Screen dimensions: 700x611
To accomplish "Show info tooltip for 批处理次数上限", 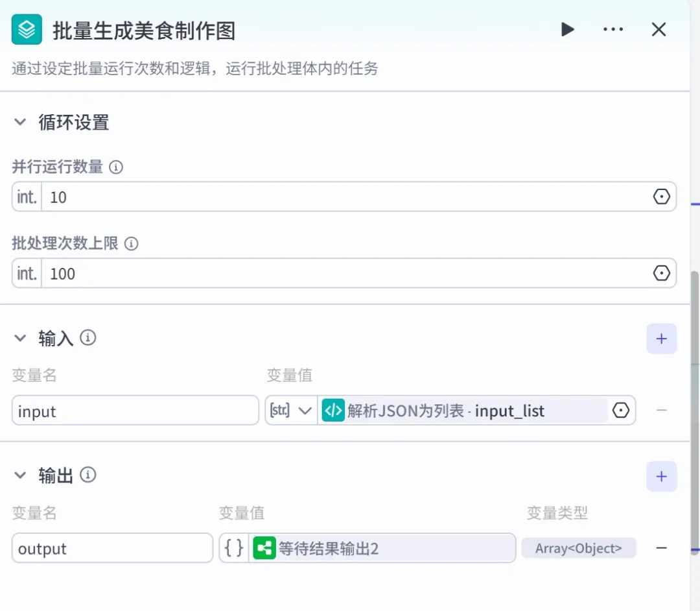I will (x=131, y=243).
